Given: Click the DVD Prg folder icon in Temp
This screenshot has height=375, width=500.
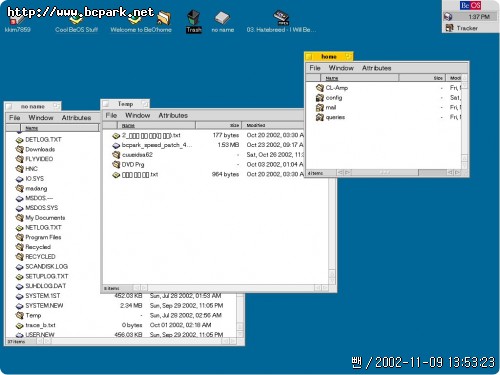Looking at the screenshot, I should pyautogui.click(x=116, y=164).
